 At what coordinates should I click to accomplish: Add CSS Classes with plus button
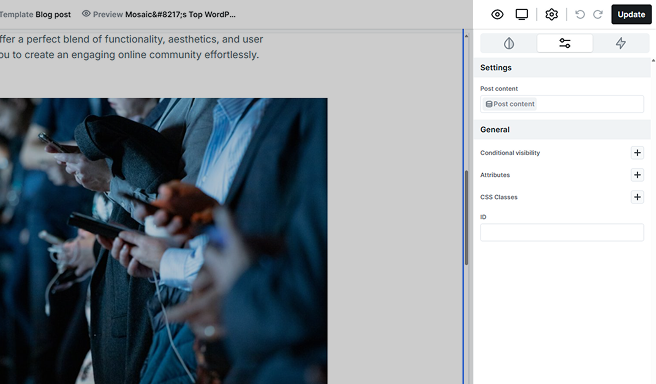tap(637, 197)
